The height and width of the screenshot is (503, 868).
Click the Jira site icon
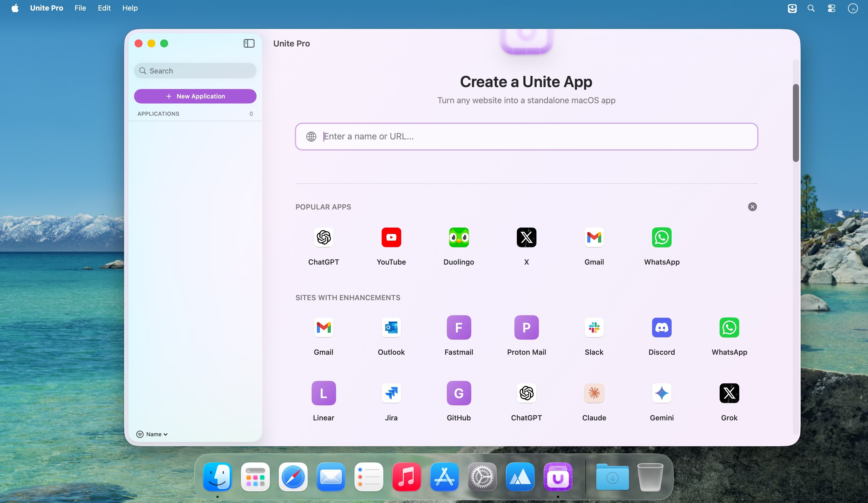(391, 393)
